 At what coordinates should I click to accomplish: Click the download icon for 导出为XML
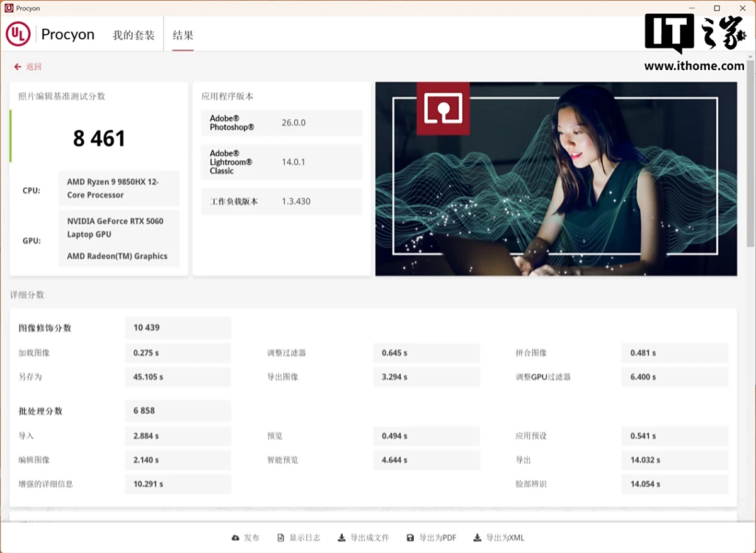coord(478,538)
